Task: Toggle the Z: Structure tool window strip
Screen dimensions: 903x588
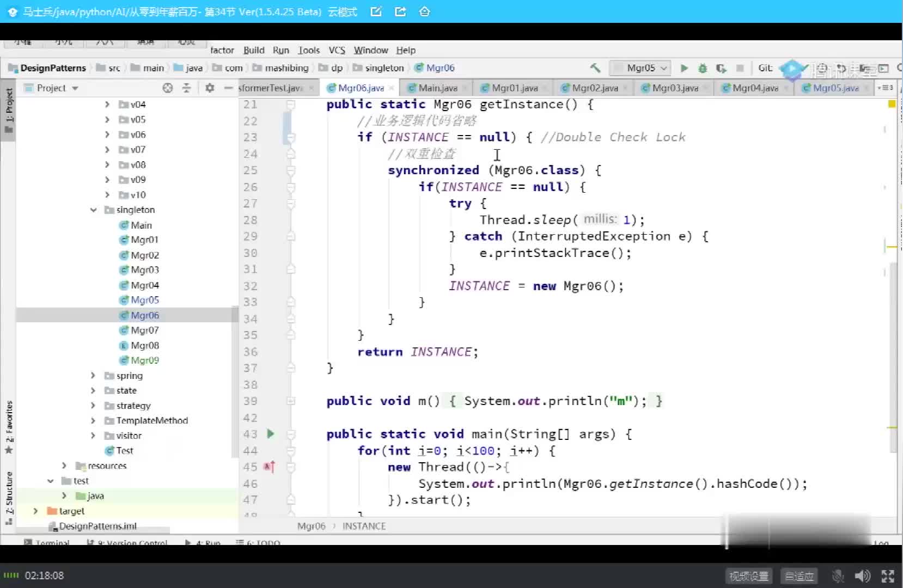Action: click(x=8, y=498)
